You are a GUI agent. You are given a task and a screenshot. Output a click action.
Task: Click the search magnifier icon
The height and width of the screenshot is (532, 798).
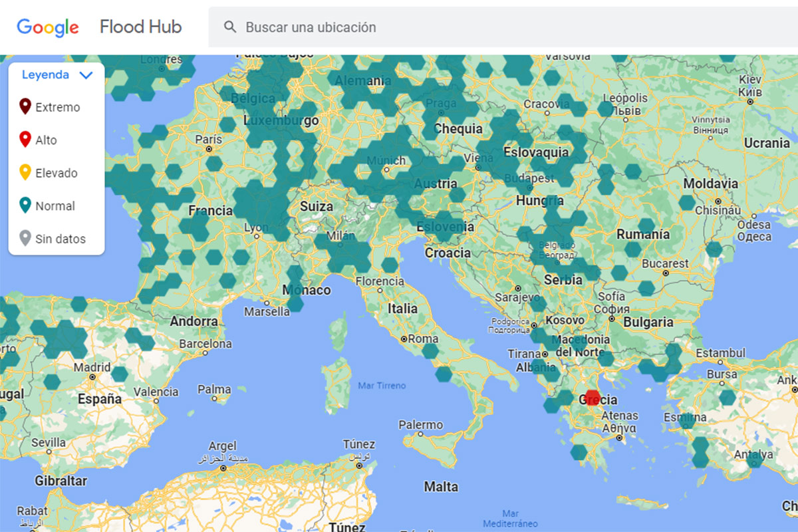pos(229,27)
